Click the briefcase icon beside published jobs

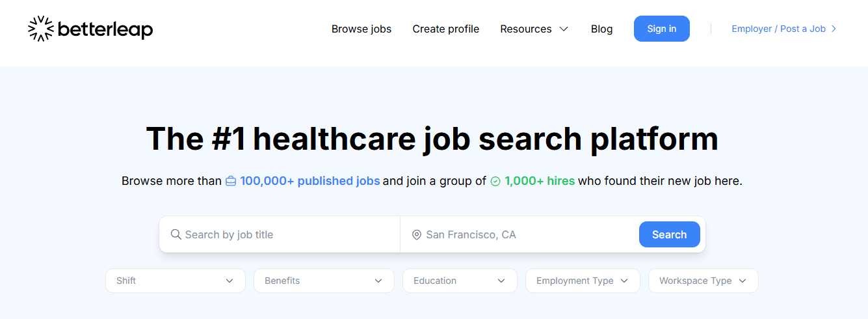pyautogui.click(x=231, y=182)
